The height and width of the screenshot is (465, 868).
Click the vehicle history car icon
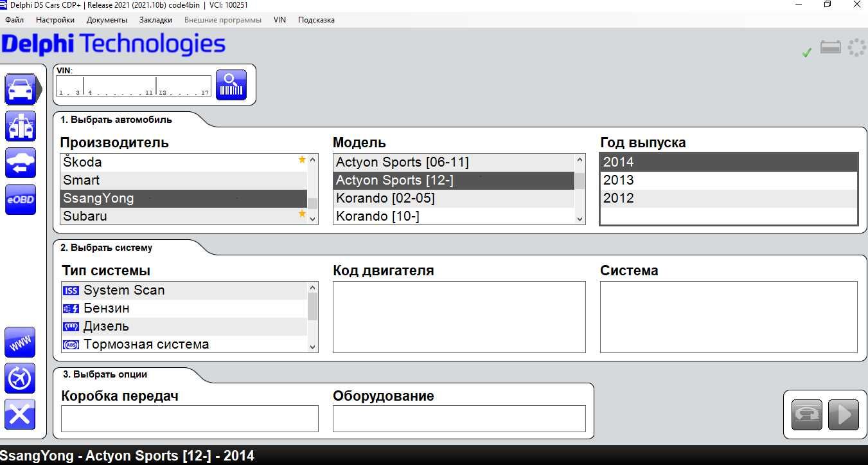click(20, 163)
